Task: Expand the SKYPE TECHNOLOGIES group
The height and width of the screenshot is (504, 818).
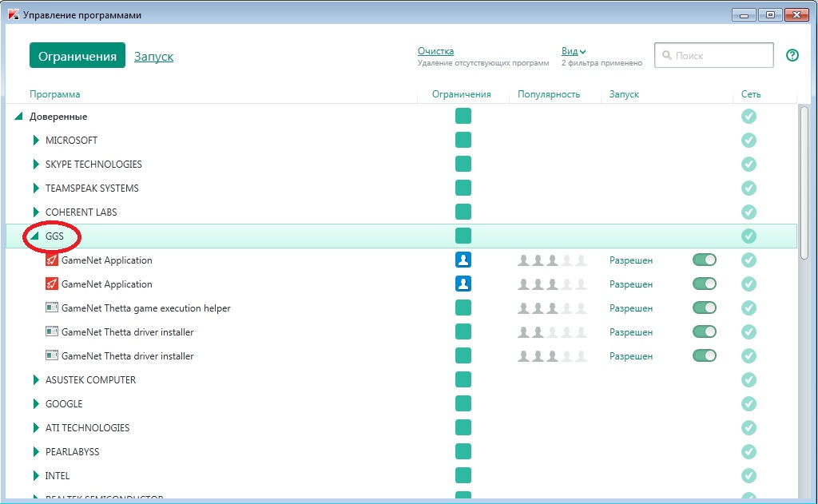Action: (36, 164)
